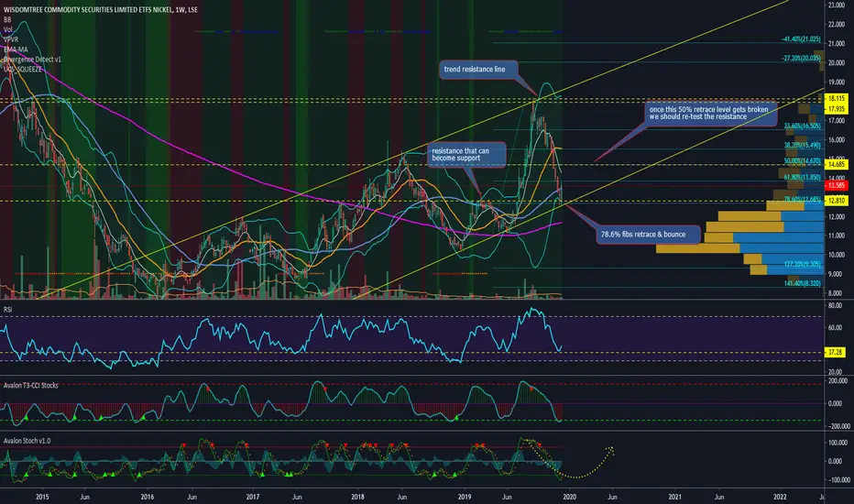This screenshot has height=504, width=854.
Task: Select the '50% retrace level gets broken' callout
Action: point(709,114)
